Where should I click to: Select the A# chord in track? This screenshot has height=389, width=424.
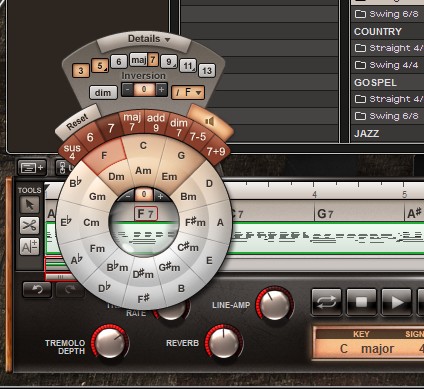(x=414, y=213)
